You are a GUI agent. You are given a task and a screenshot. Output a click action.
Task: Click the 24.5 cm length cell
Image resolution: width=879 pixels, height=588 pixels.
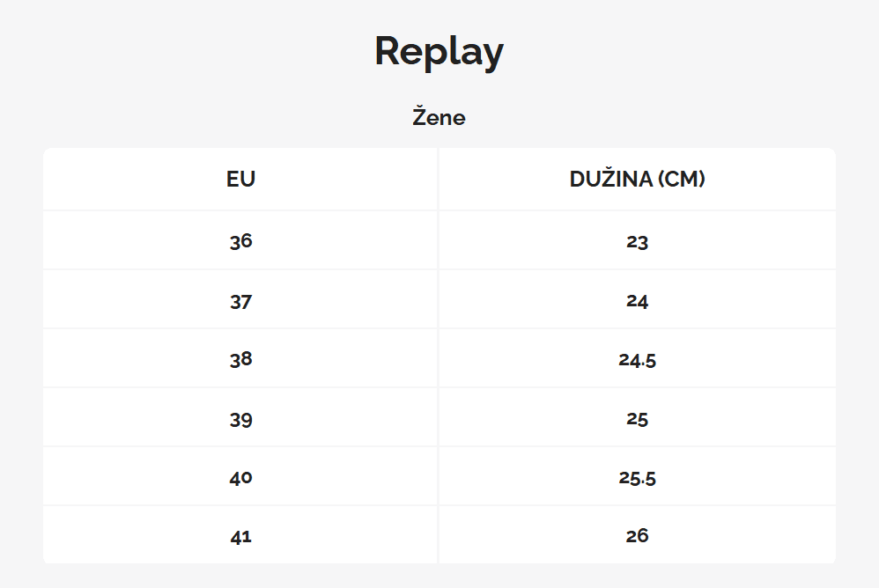tap(637, 359)
